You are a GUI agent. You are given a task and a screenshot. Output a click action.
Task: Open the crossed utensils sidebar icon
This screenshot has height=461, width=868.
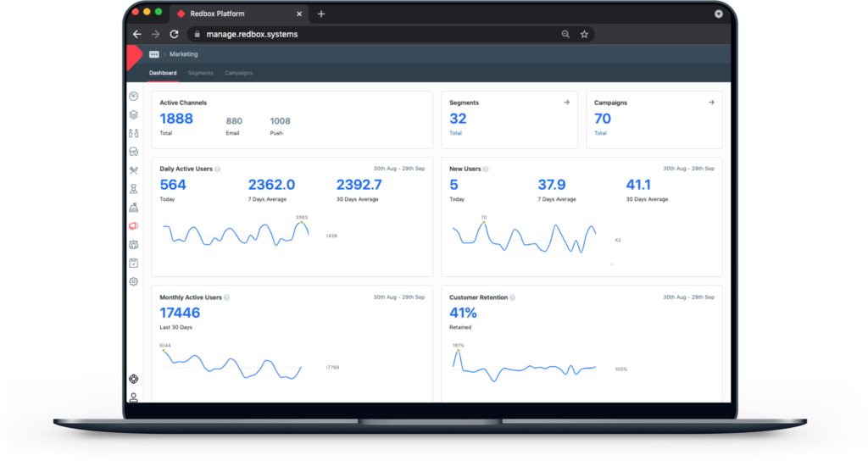coord(133,170)
